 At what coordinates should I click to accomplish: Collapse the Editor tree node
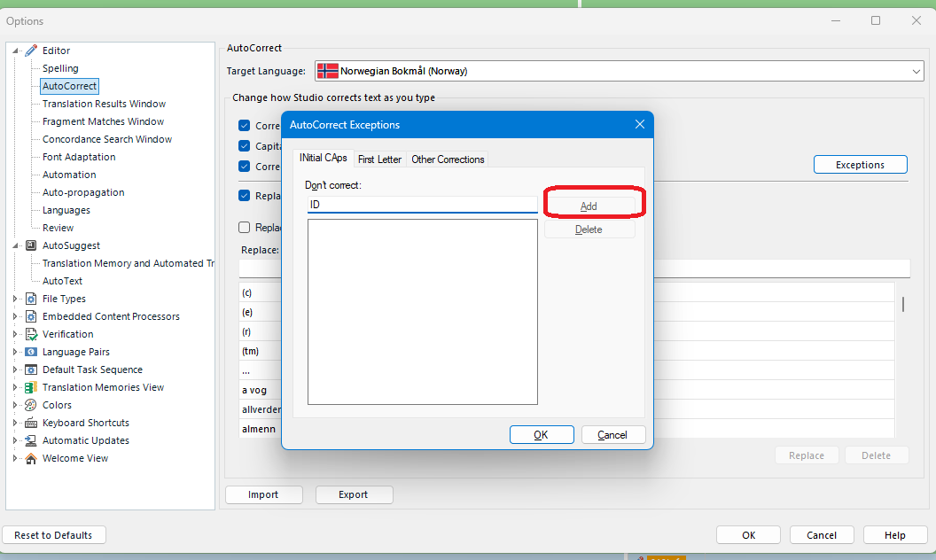point(16,51)
